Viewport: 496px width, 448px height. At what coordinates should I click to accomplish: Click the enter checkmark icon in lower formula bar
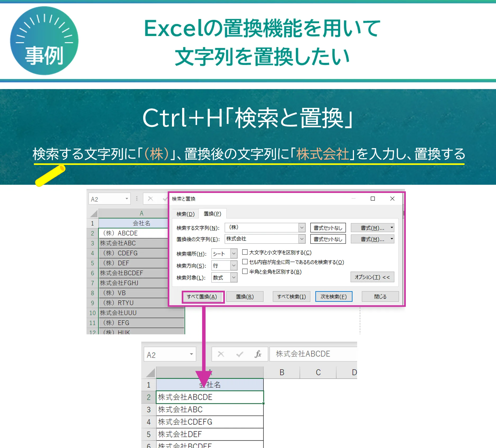(240, 354)
